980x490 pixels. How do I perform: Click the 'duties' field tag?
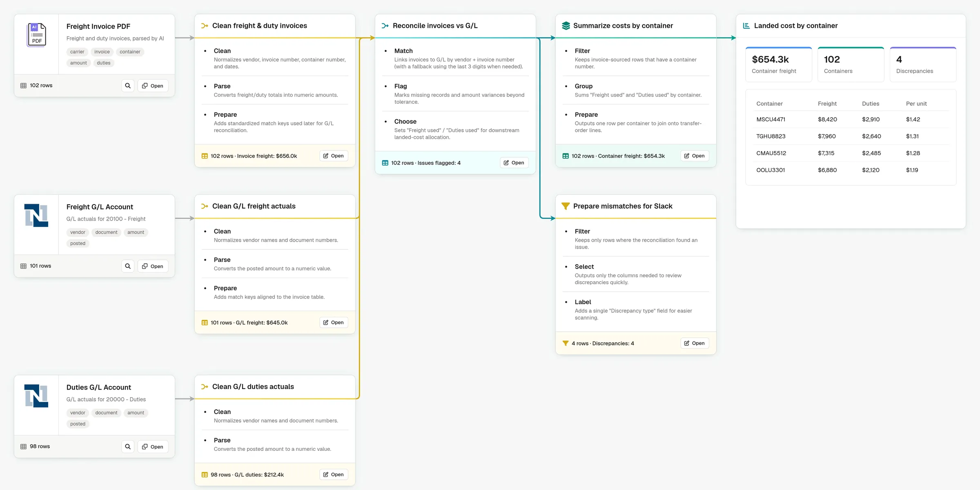point(104,63)
